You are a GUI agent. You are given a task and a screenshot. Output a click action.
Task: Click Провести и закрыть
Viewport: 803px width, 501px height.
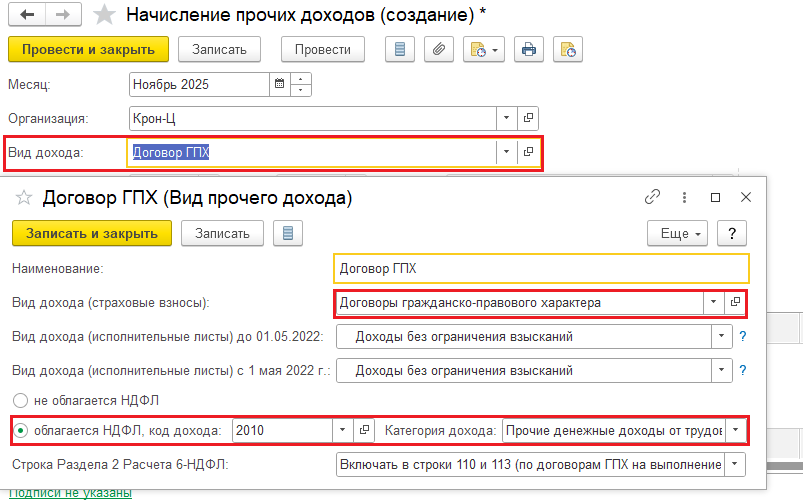[x=88, y=50]
